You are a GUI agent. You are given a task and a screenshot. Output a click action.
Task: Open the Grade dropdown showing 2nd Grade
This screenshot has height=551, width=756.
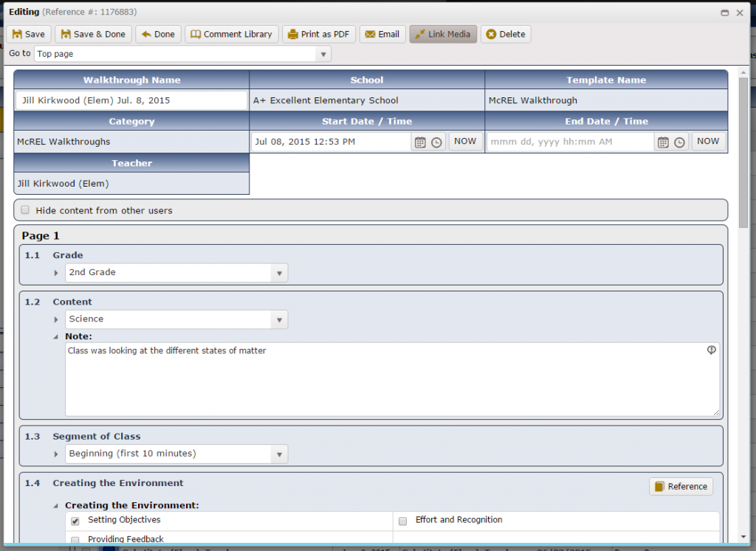click(x=176, y=273)
